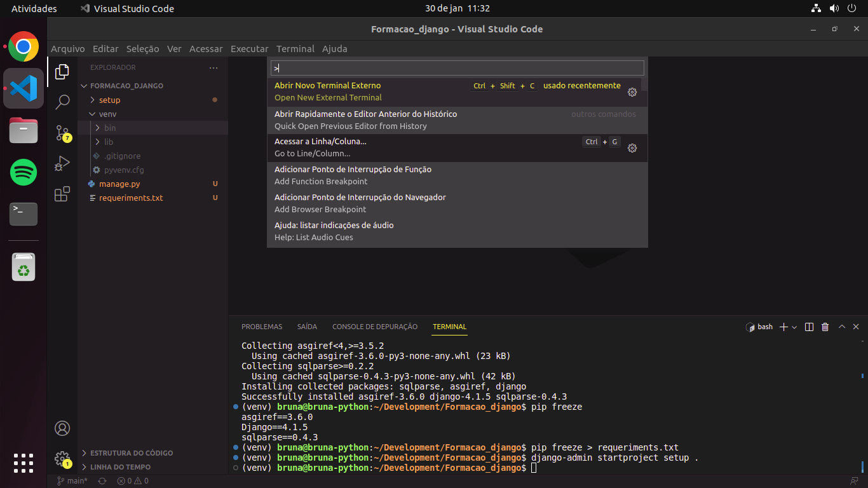Image resolution: width=868 pixels, height=488 pixels.
Task: Open network status in system tray
Action: click(817, 8)
